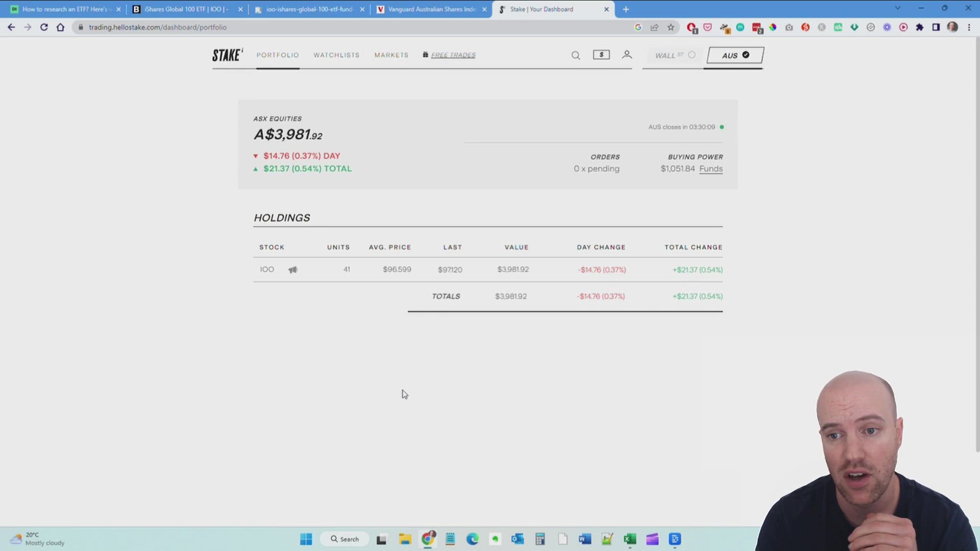
Task: Click the Funds link
Action: click(711, 169)
